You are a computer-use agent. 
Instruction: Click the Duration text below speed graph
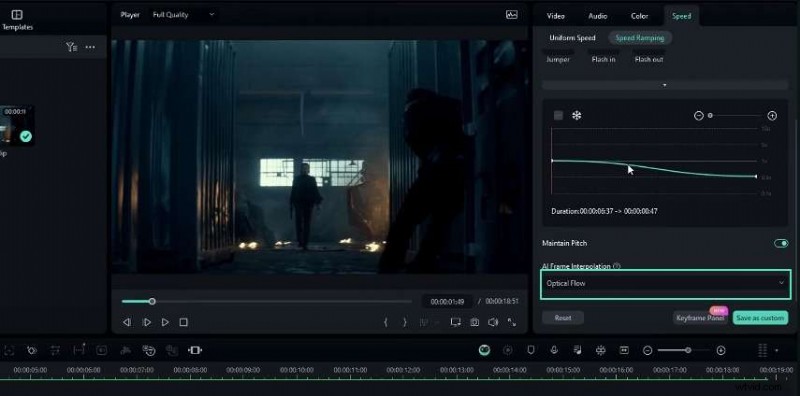click(605, 211)
